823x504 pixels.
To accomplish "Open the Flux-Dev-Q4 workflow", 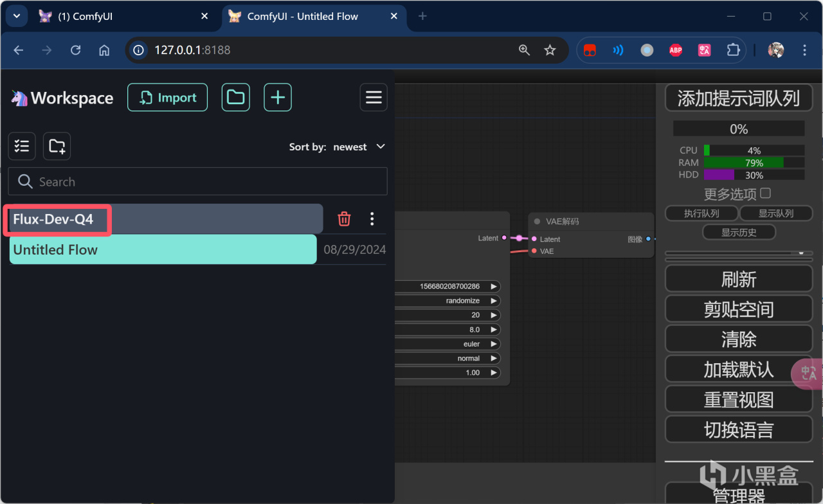I will 166,219.
